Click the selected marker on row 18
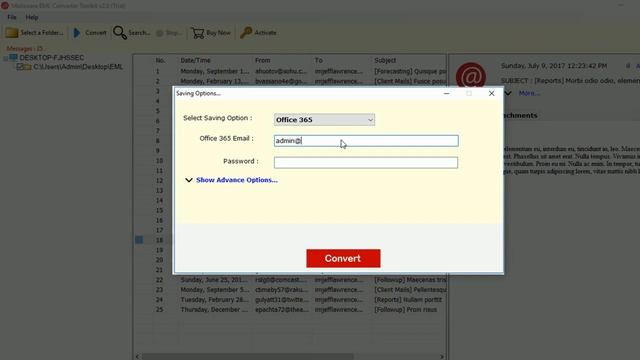The height and width of the screenshot is (360, 640). pyautogui.click(x=139, y=240)
